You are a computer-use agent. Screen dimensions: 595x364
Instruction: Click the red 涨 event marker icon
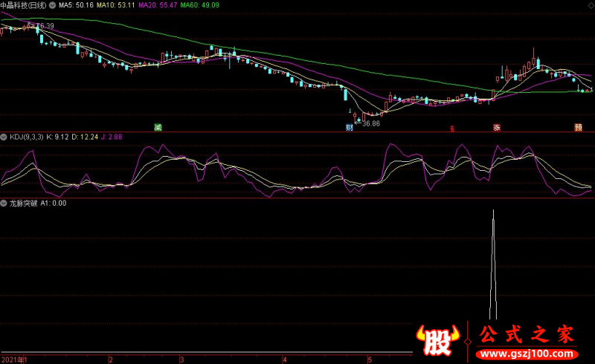click(497, 128)
